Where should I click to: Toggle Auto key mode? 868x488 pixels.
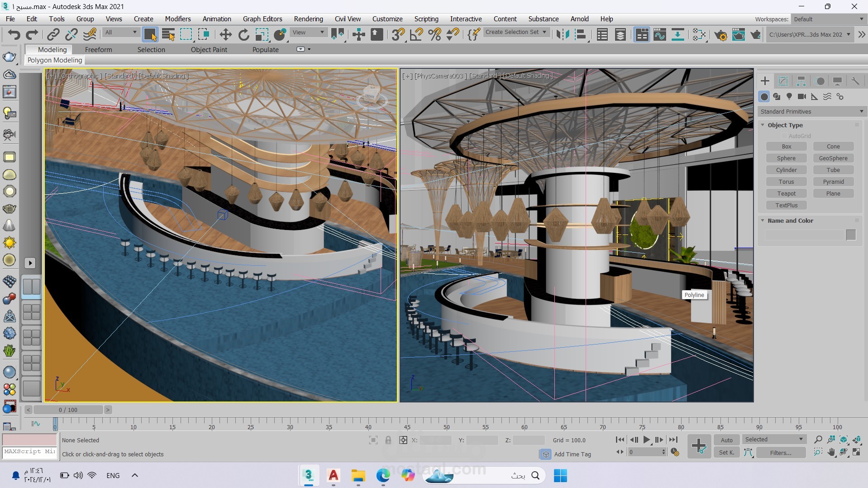point(726,440)
